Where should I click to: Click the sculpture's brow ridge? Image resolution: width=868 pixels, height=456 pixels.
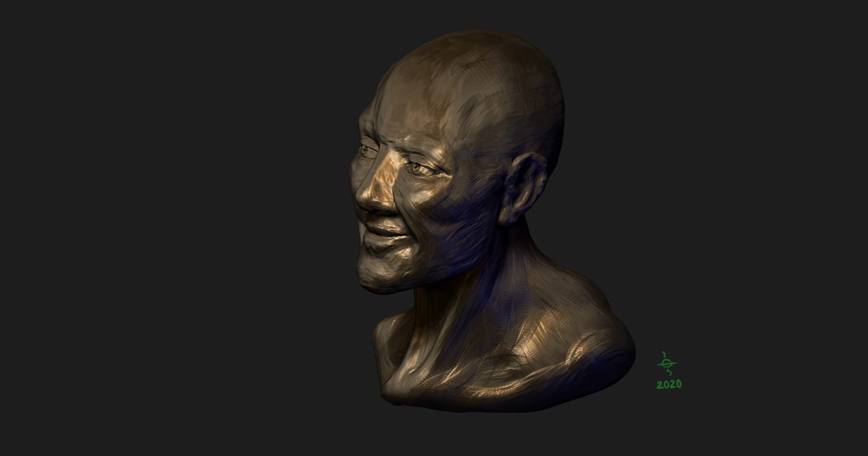click(398, 145)
